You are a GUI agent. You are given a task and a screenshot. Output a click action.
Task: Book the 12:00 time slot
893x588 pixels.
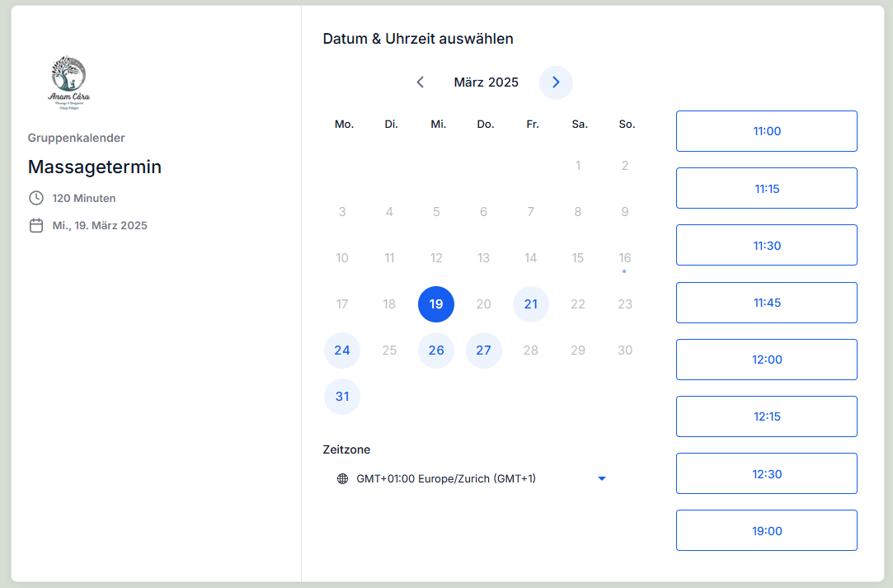click(x=767, y=360)
